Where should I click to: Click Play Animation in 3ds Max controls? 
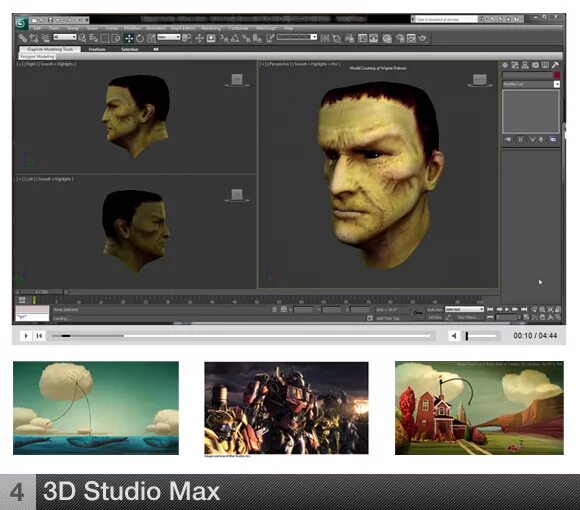[507, 309]
